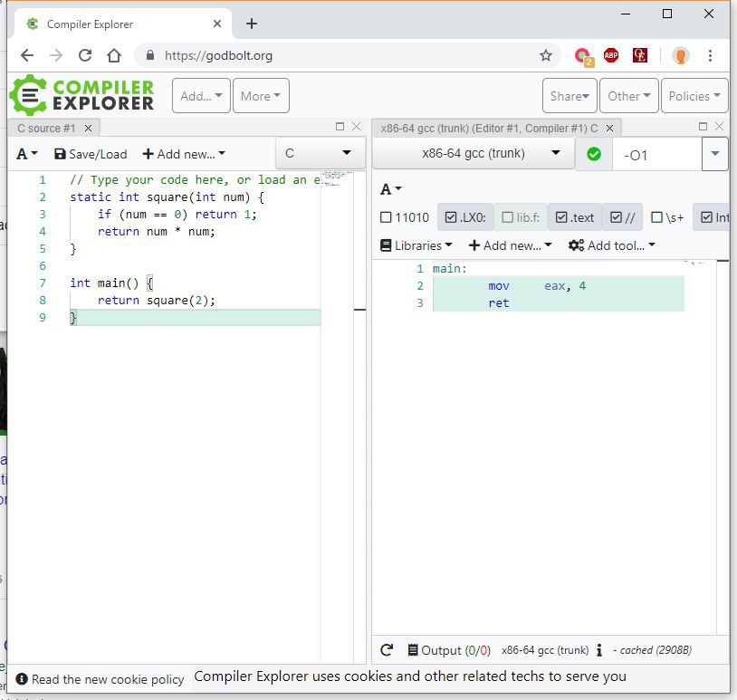
Task: Open the compiler pane font A dropdown
Action: (391, 189)
